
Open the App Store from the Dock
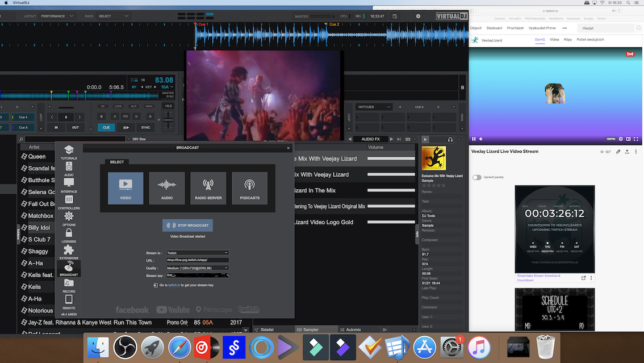pos(424,348)
